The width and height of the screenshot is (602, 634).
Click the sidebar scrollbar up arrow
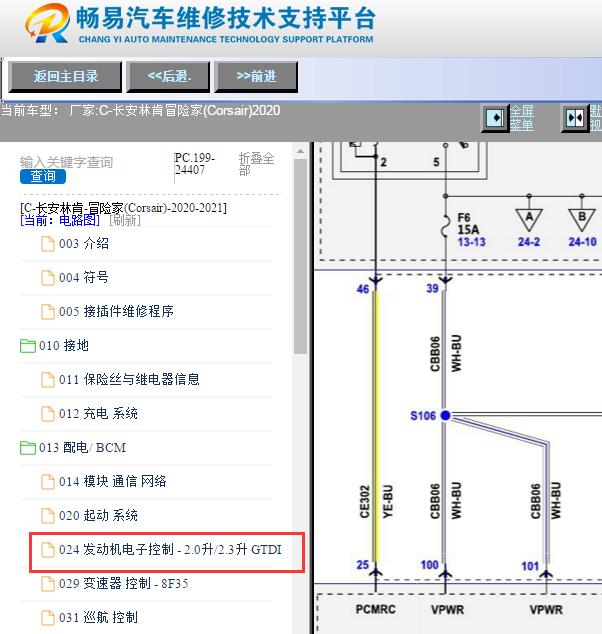(300, 152)
